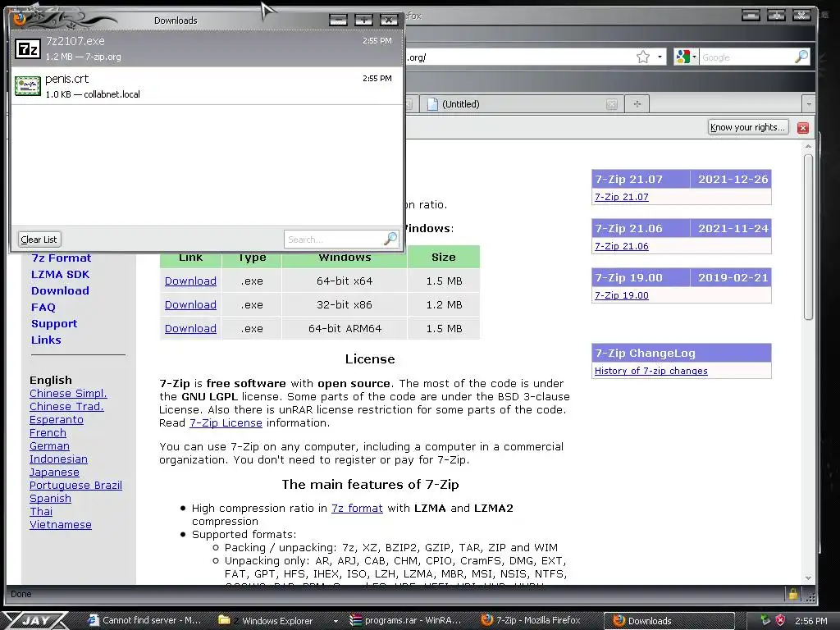Click the Google search magnifier icon
Viewport: 840px width, 630px height.
pos(801,57)
